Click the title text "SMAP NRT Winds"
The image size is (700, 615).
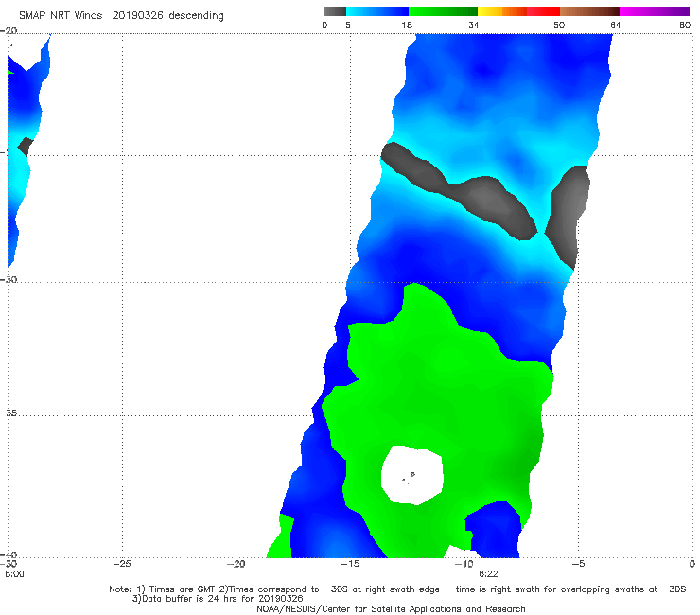pos(61,15)
